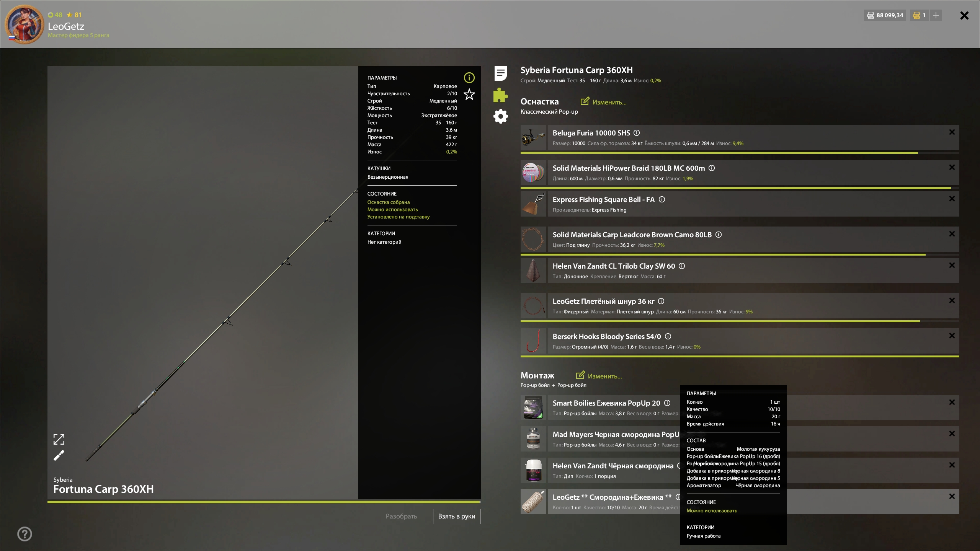This screenshot has width=980, height=551.
Task: Show info for Berserk Hooks Bloody Series S4/0
Action: click(668, 336)
